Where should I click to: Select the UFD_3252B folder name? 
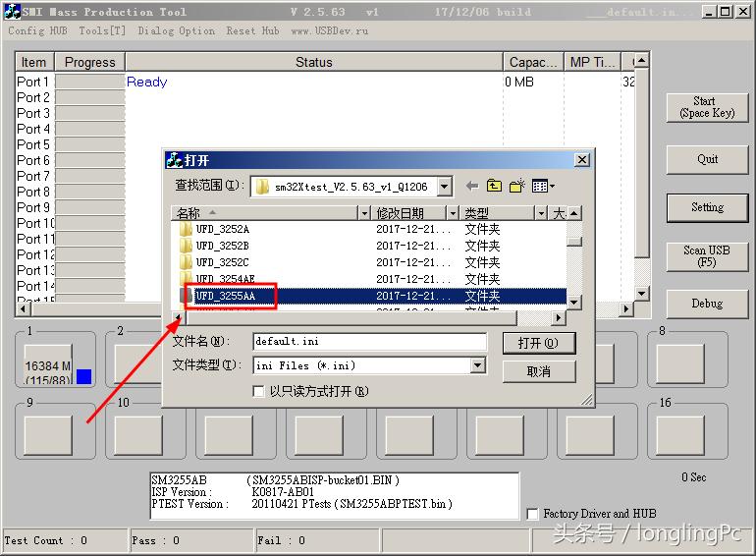point(222,246)
